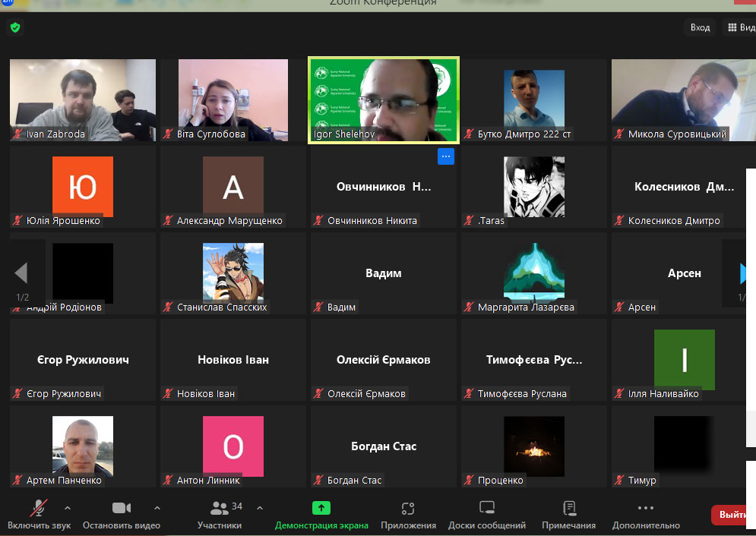Expand video options arrow beside camera
The image size is (756, 536).
[x=157, y=508]
